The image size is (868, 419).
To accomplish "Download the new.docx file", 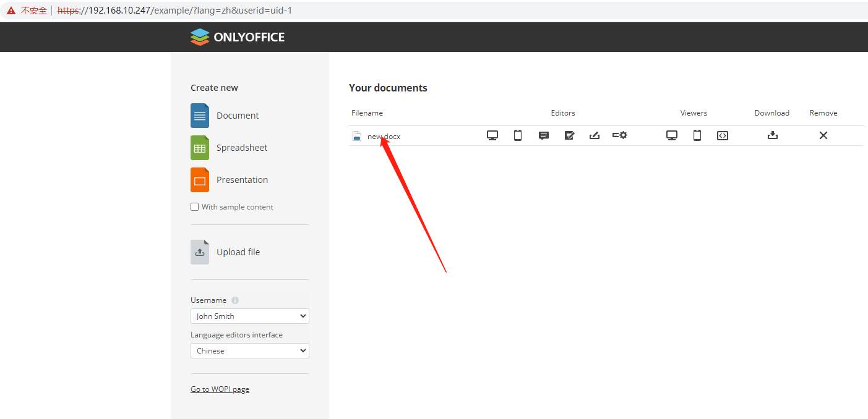I will (773, 135).
